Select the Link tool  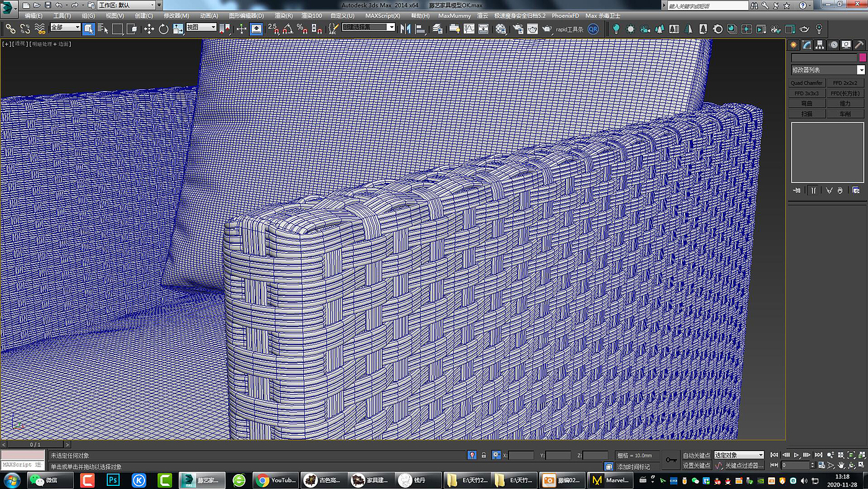point(11,29)
